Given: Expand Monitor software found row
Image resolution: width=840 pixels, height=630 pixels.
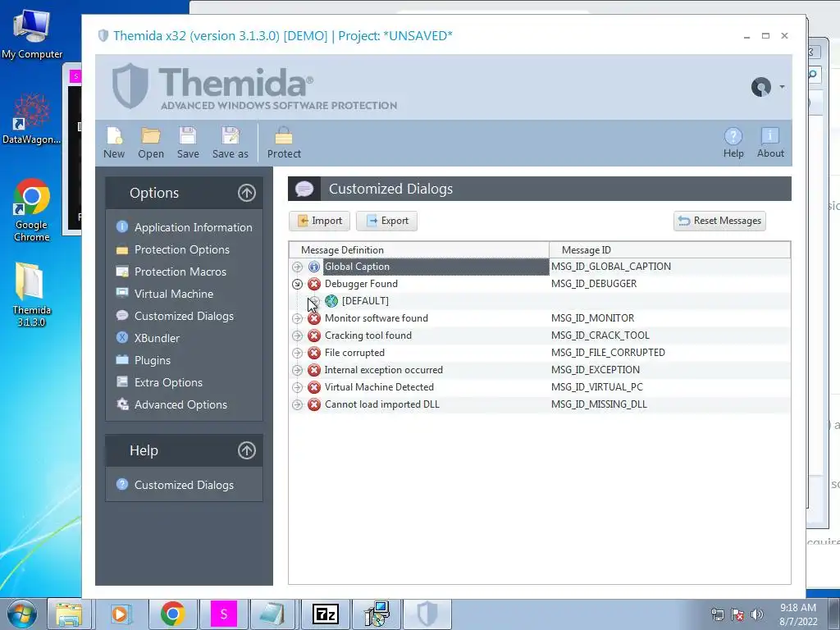Looking at the screenshot, I should pyautogui.click(x=297, y=318).
